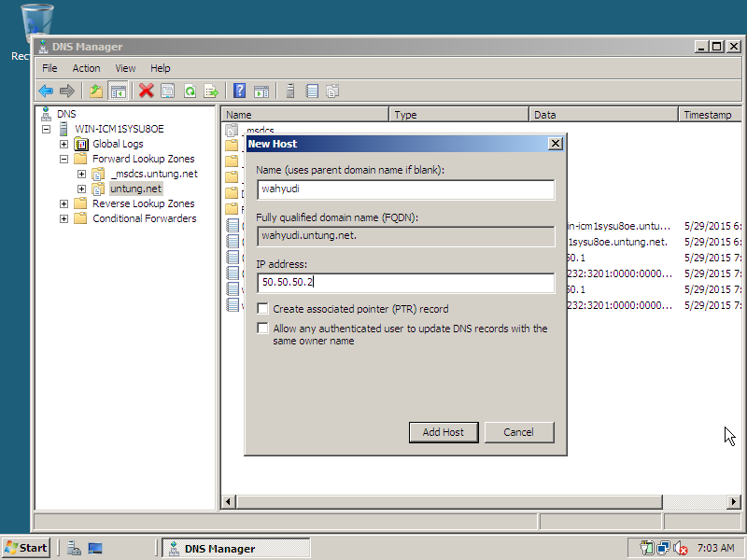
Task: Click the network tray icon
Action: (663, 548)
